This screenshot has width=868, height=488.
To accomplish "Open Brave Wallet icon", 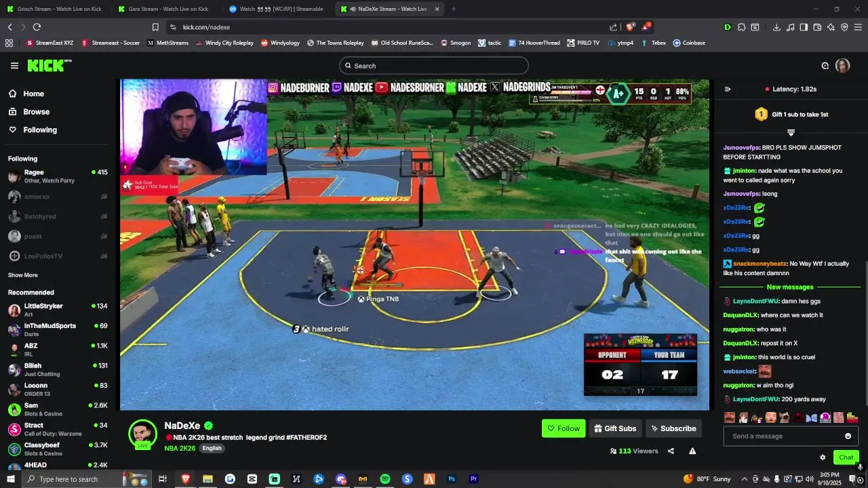I will click(x=817, y=27).
